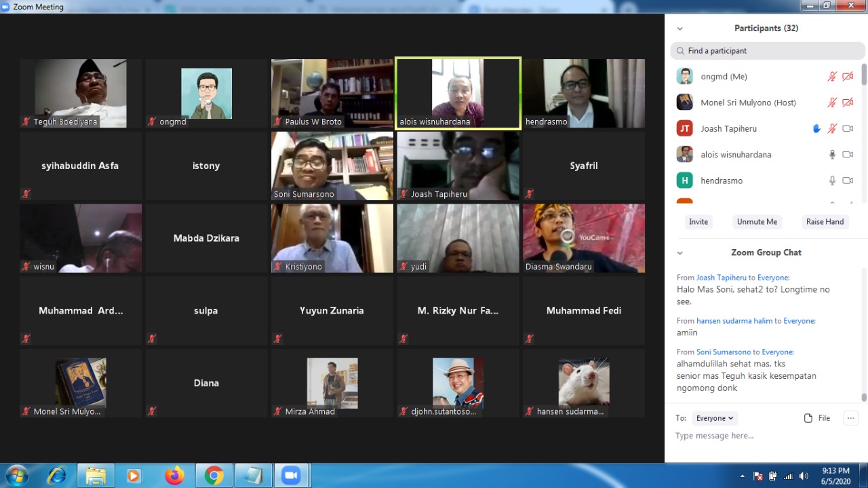Open Firefox from the Windows taskbar
The image size is (868, 488).
click(174, 476)
